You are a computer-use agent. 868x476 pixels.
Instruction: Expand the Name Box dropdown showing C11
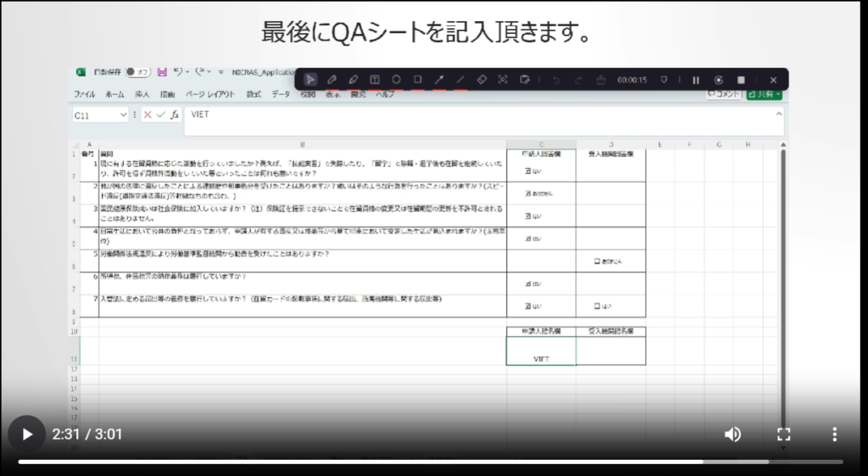(123, 115)
